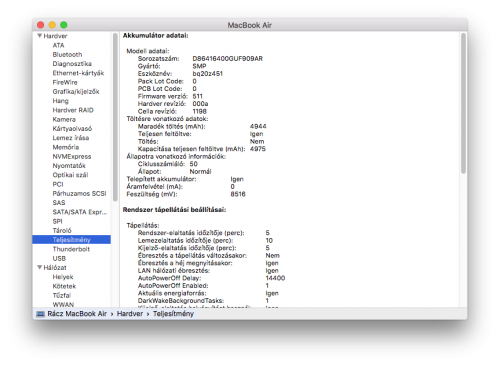Open NVMExpress in the sidebar

[72, 156]
